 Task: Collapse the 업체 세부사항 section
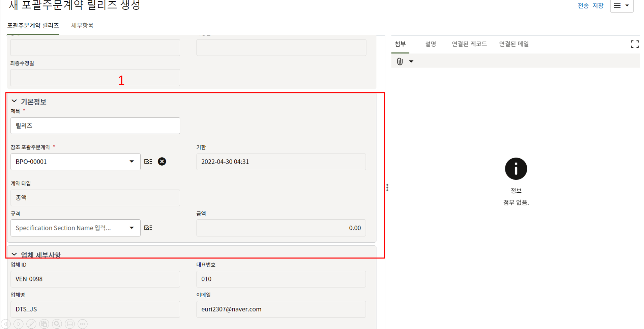pos(14,254)
